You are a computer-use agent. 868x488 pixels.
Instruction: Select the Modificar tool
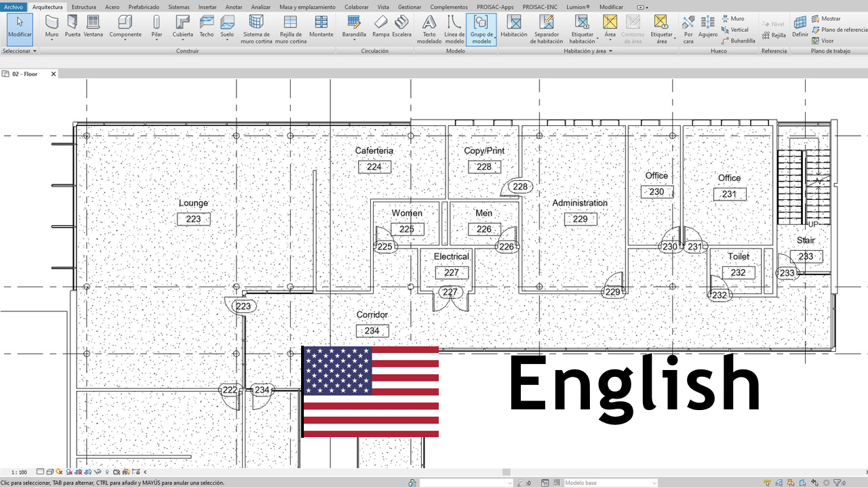click(x=20, y=28)
